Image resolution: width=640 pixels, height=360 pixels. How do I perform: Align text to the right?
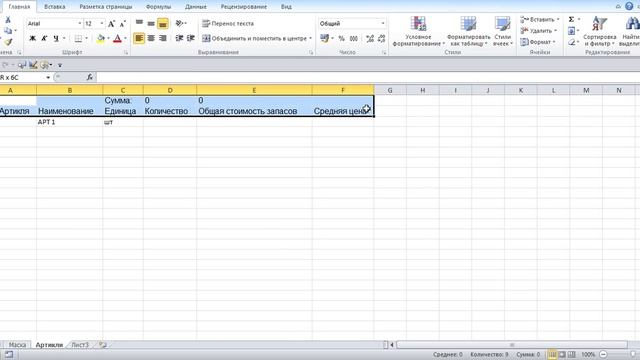pyautogui.click(x=162, y=38)
